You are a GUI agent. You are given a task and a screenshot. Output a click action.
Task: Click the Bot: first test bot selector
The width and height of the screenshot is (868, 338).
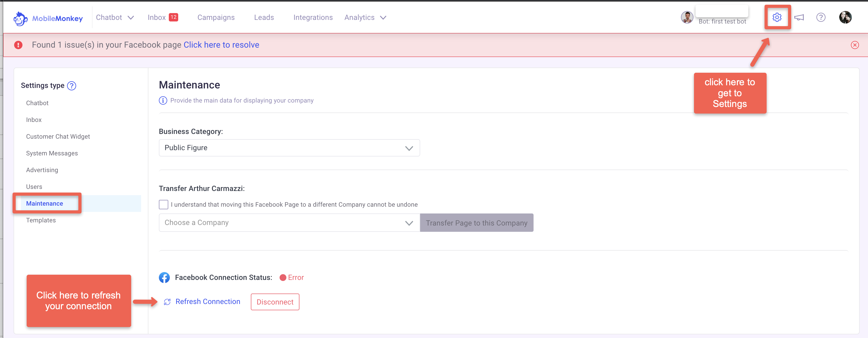[722, 21]
